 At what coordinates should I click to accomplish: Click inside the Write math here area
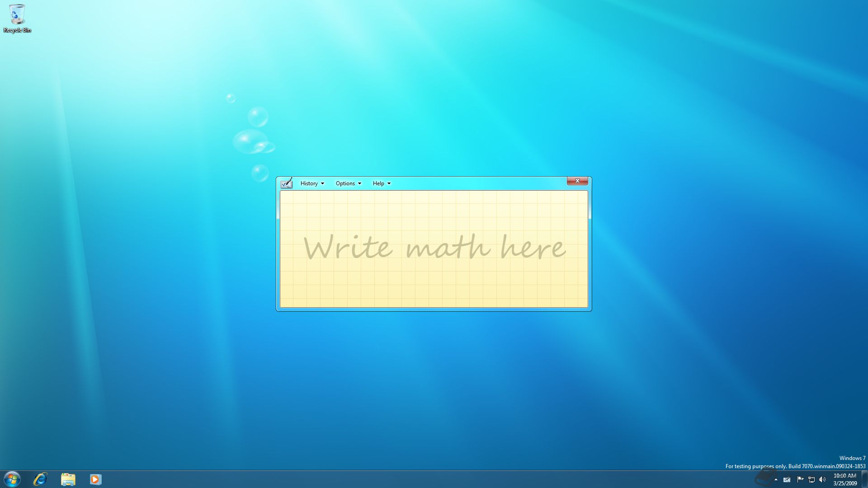coord(434,249)
